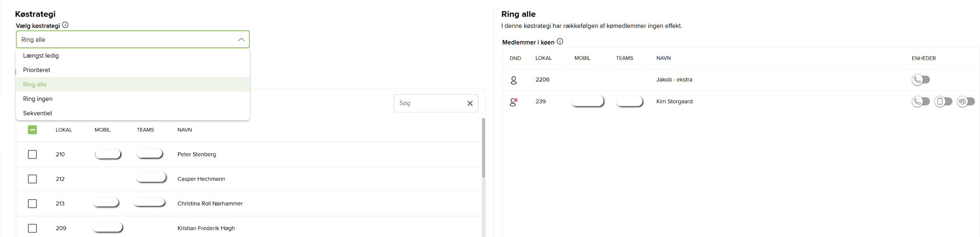The height and width of the screenshot is (237, 980).
Task: Check the box for Peter Stenberg
Action: (x=32, y=155)
